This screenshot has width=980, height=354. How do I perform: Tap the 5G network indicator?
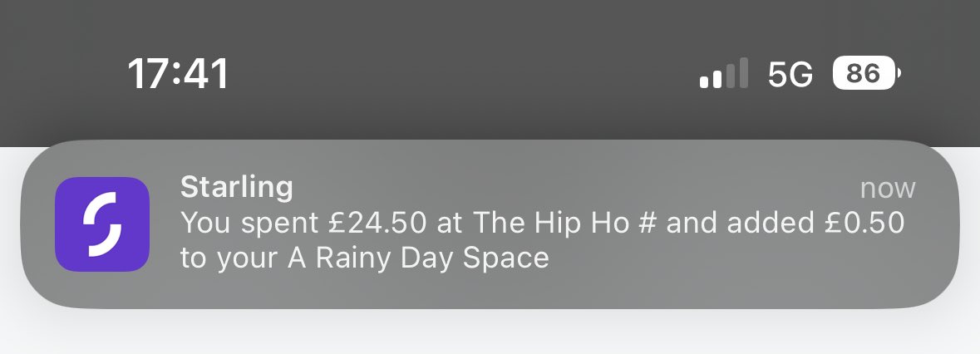point(790,75)
